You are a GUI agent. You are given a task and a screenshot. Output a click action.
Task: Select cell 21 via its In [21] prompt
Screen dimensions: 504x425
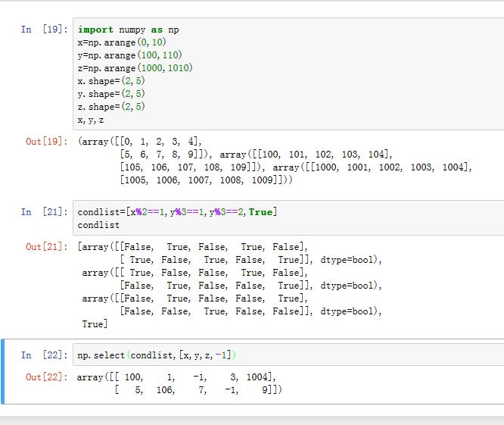coord(42,212)
